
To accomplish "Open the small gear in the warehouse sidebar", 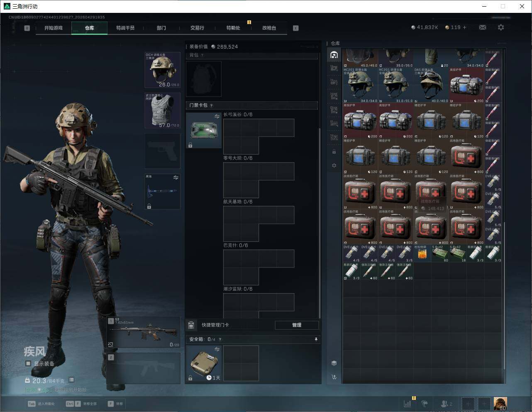I will (x=334, y=165).
